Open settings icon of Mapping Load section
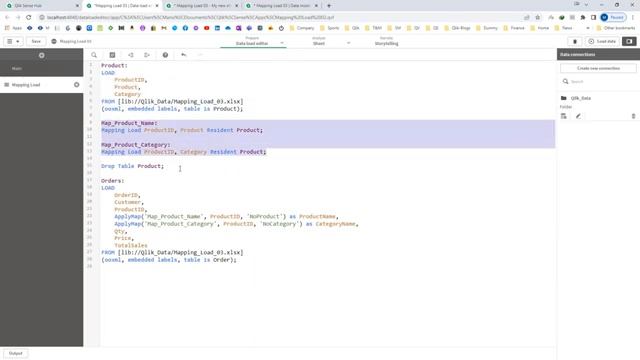Viewport: 640px width, 360px height. click(x=76, y=85)
